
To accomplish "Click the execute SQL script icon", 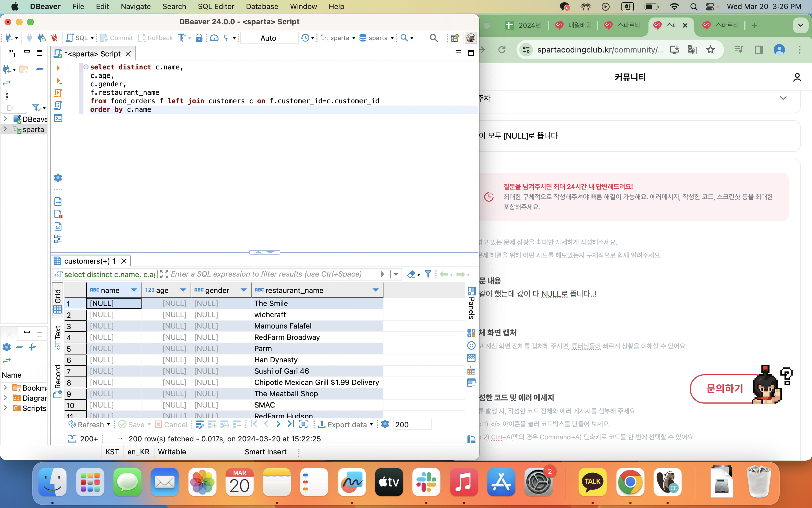I will [58, 93].
